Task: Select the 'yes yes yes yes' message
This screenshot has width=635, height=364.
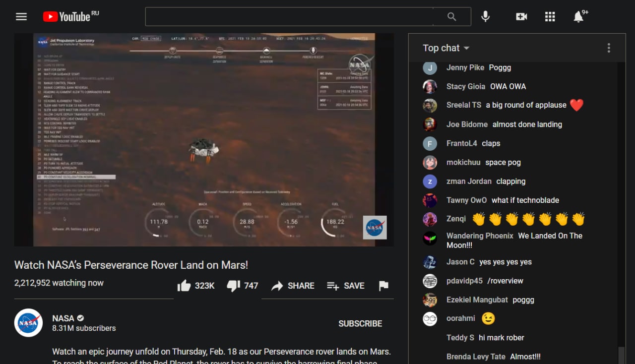Action: (506, 262)
